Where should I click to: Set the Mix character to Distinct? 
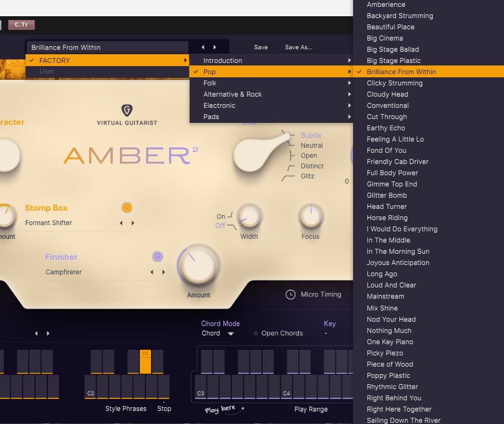[x=312, y=166]
